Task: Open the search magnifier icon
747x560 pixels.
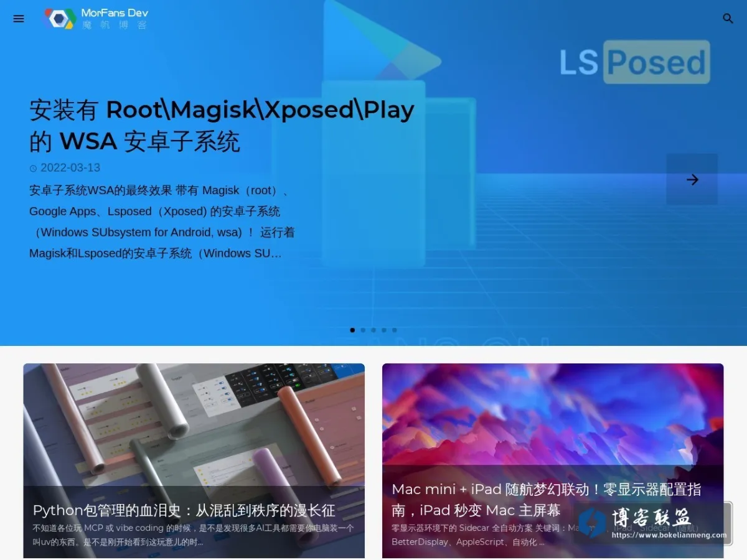Action: [x=728, y=19]
